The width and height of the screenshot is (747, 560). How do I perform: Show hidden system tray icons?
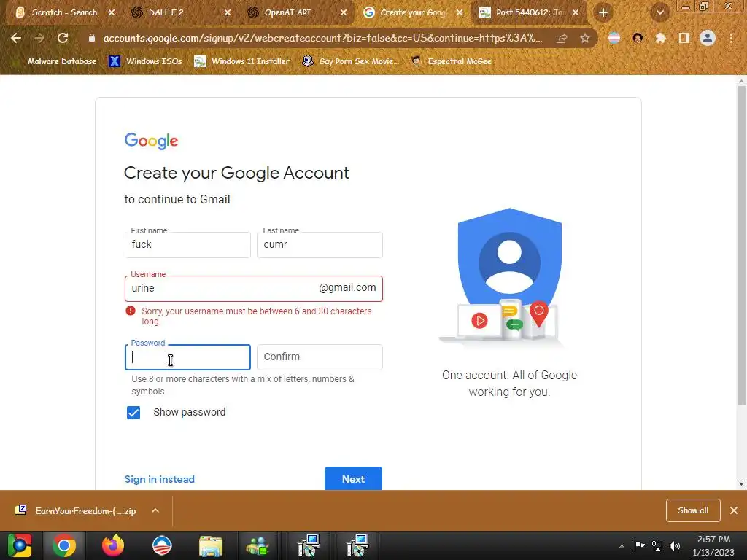(622, 546)
